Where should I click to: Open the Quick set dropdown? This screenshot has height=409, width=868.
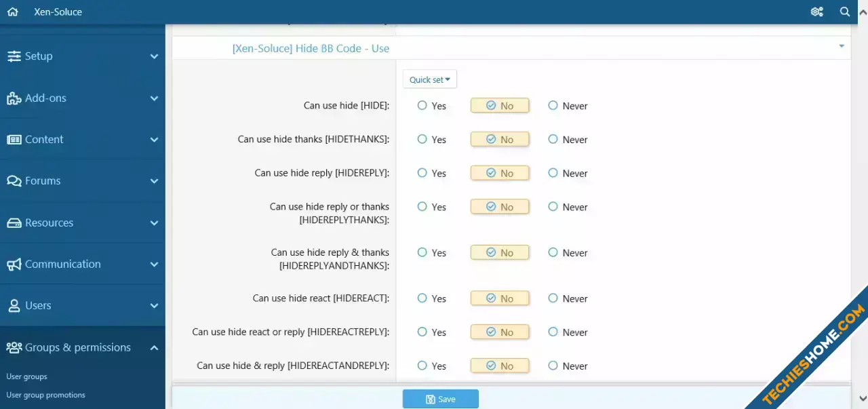(430, 79)
